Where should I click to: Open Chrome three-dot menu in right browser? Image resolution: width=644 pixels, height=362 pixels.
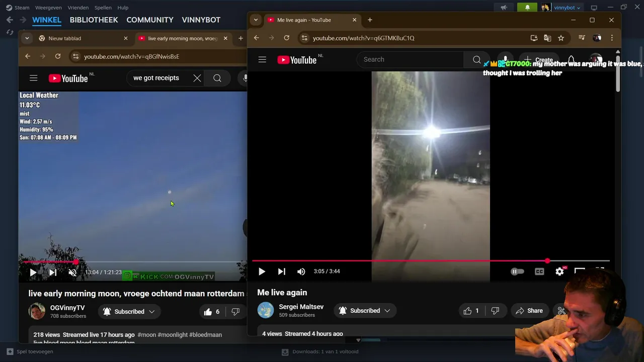click(612, 38)
